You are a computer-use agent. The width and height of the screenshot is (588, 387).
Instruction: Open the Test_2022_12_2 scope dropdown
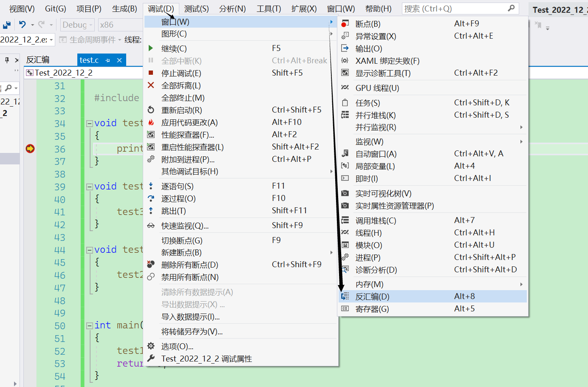click(x=84, y=73)
